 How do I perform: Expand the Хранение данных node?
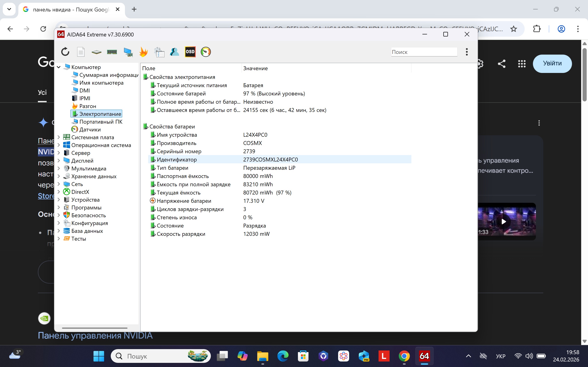click(59, 176)
